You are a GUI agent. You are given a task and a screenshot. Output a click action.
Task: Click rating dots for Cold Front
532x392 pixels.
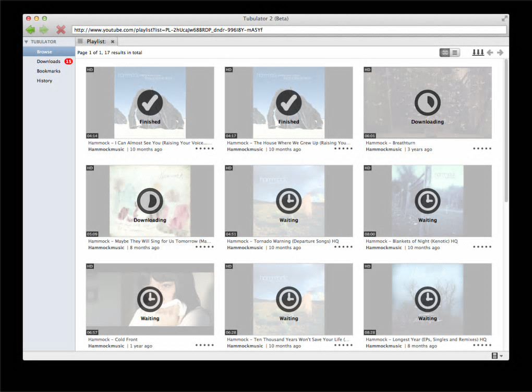(x=204, y=345)
